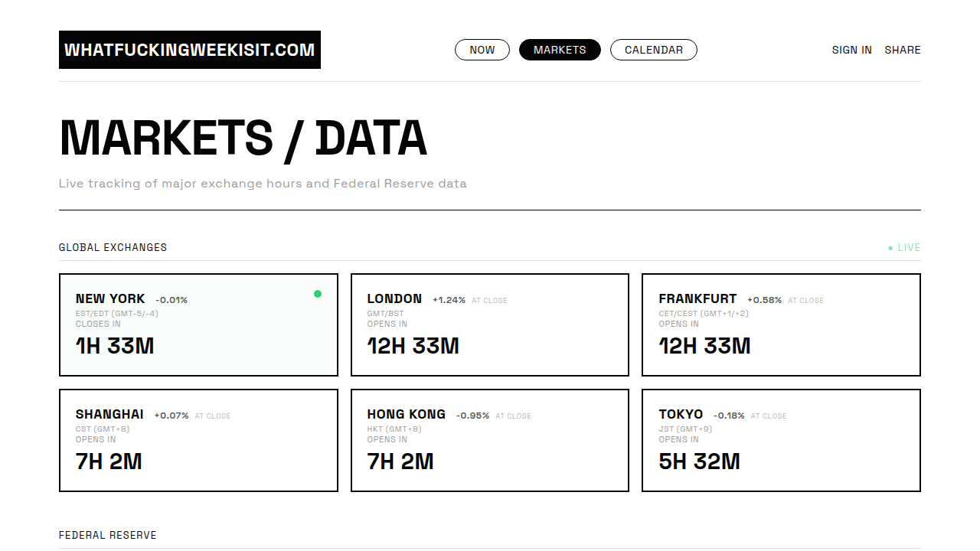
Task: Click the 12H 33M countdown in Frankfurt
Action: click(705, 346)
